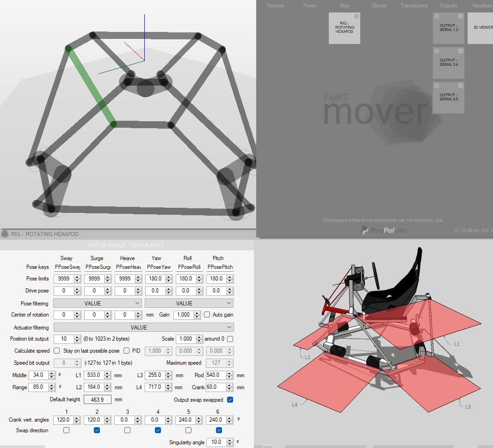Screen dimensions: 493x448
Task: Click the hexagon icon in the rig title bar
Action: 5,234
